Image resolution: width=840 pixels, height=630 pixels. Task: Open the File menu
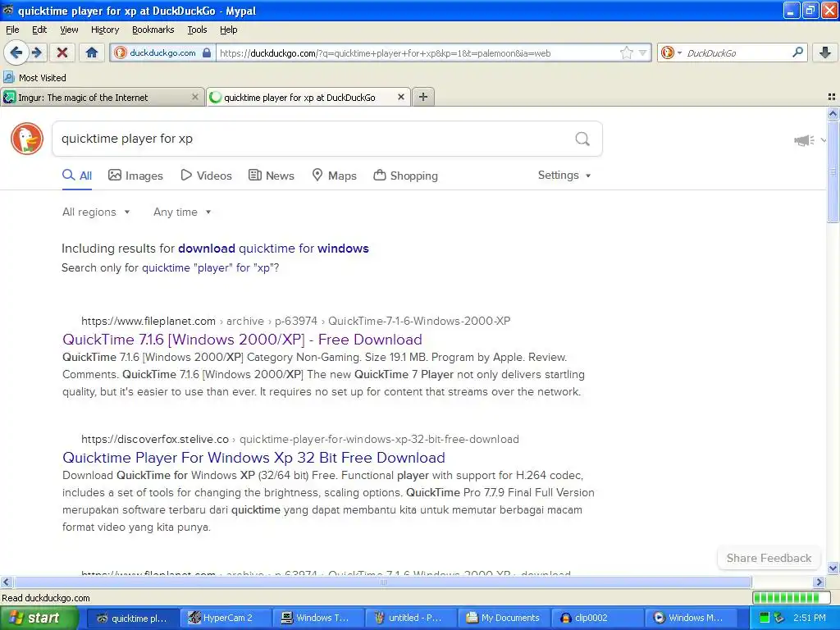click(x=12, y=30)
